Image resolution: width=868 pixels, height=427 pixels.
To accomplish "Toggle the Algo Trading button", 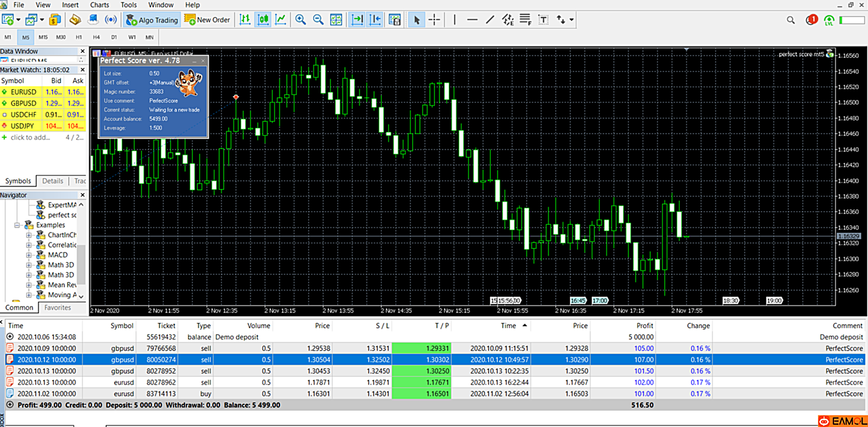I will point(152,20).
